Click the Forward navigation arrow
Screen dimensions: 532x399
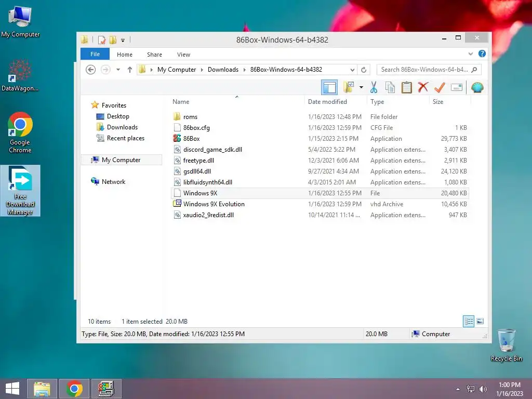pyautogui.click(x=105, y=70)
